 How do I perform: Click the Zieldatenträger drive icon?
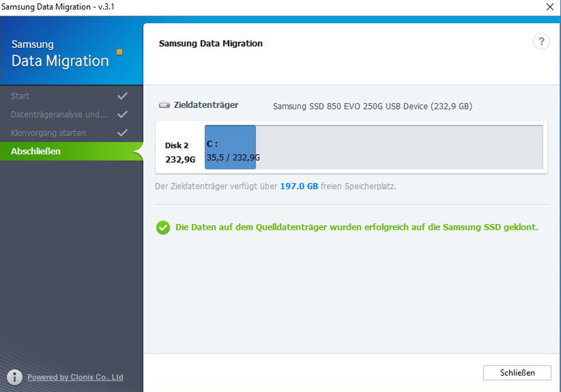pos(164,105)
